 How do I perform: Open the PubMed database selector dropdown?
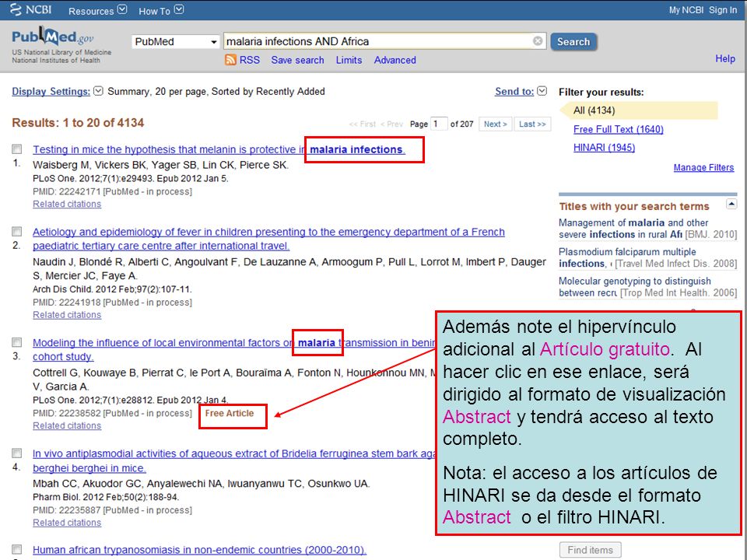click(175, 41)
